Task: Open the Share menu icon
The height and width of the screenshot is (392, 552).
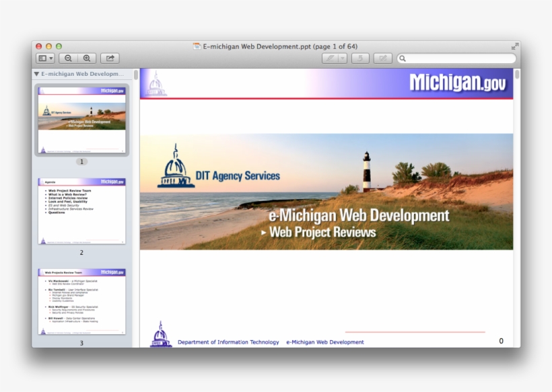Action: tap(110, 58)
